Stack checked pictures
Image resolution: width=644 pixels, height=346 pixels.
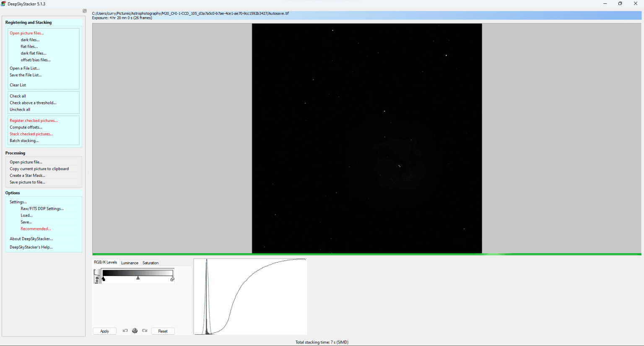pos(31,134)
